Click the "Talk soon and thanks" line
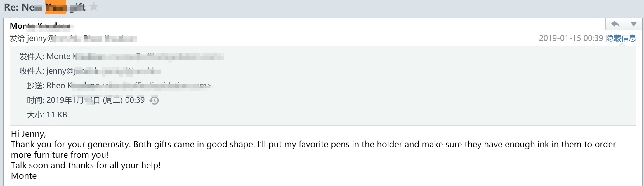Image resolution: width=644 pixels, height=186 pixels. point(86,165)
